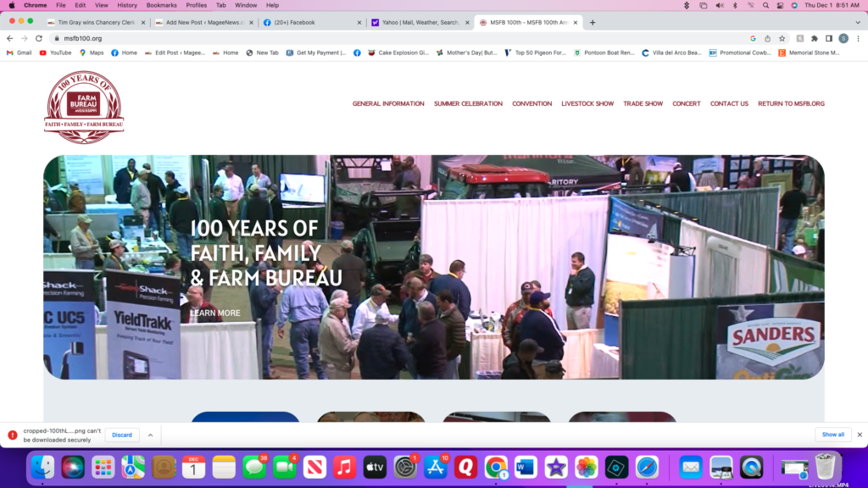Open the General Information page
Viewport: 868px width, 488px height.
(388, 103)
